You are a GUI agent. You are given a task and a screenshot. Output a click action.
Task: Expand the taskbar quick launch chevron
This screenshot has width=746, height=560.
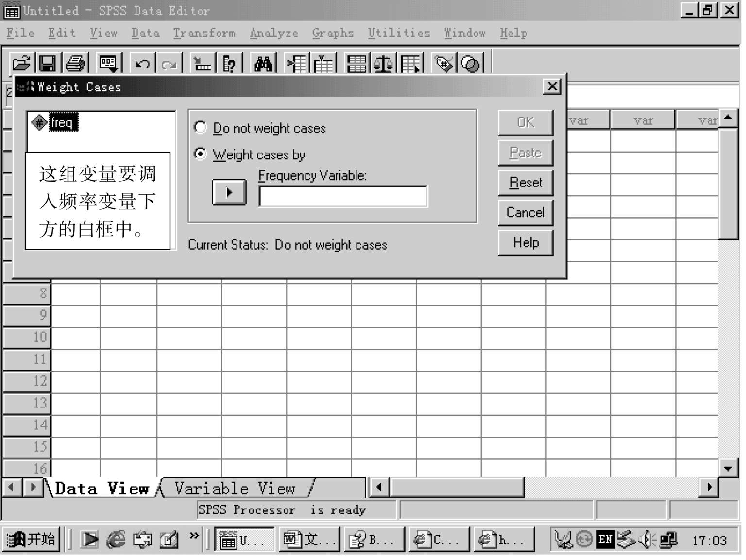tap(194, 535)
